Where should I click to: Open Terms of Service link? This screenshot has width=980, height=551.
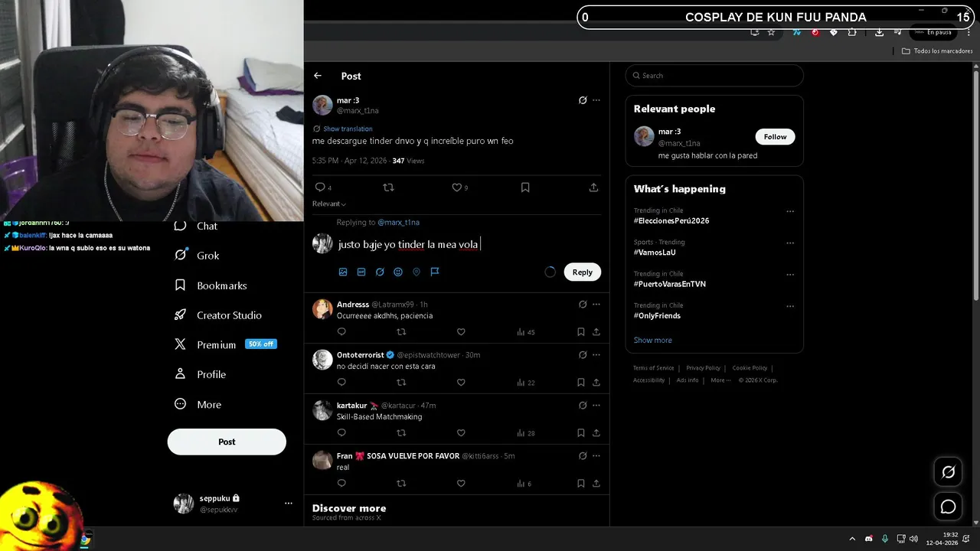coord(654,368)
